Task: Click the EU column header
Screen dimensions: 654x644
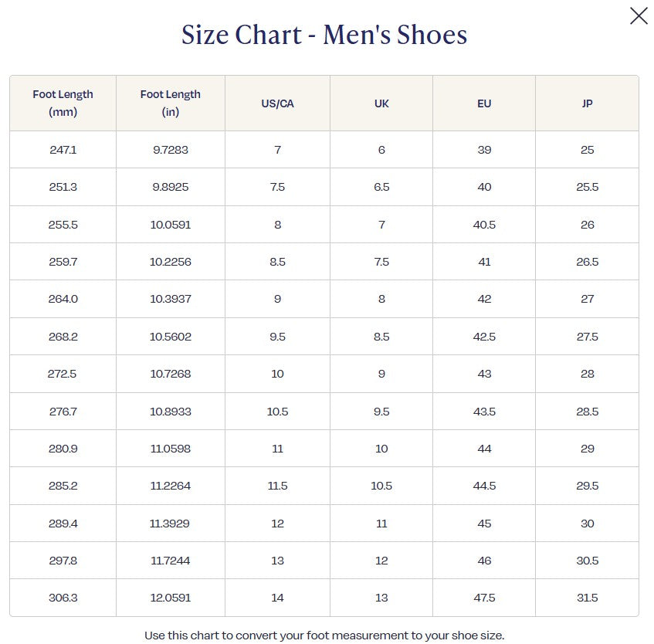Action: pos(484,103)
